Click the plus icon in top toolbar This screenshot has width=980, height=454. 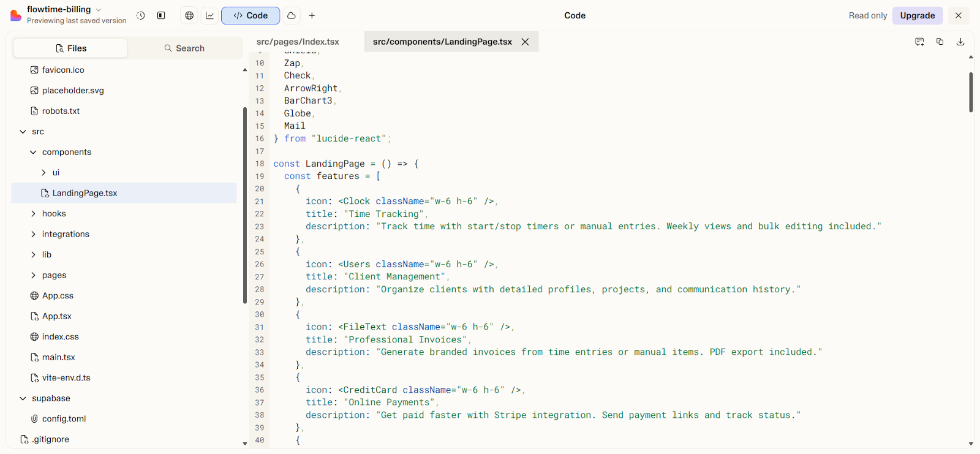coord(312,15)
